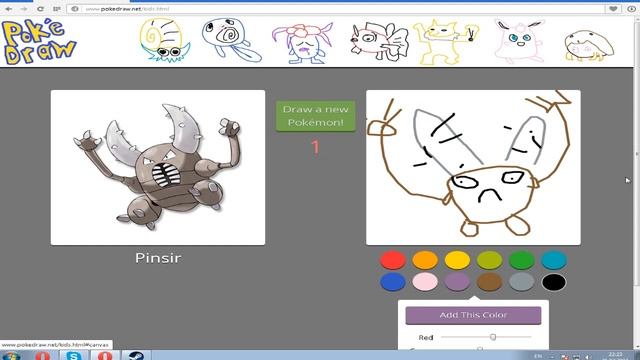Screen dimensions: 640x360
Task: Open Skype from the taskbar
Action: tap(74, 356)
